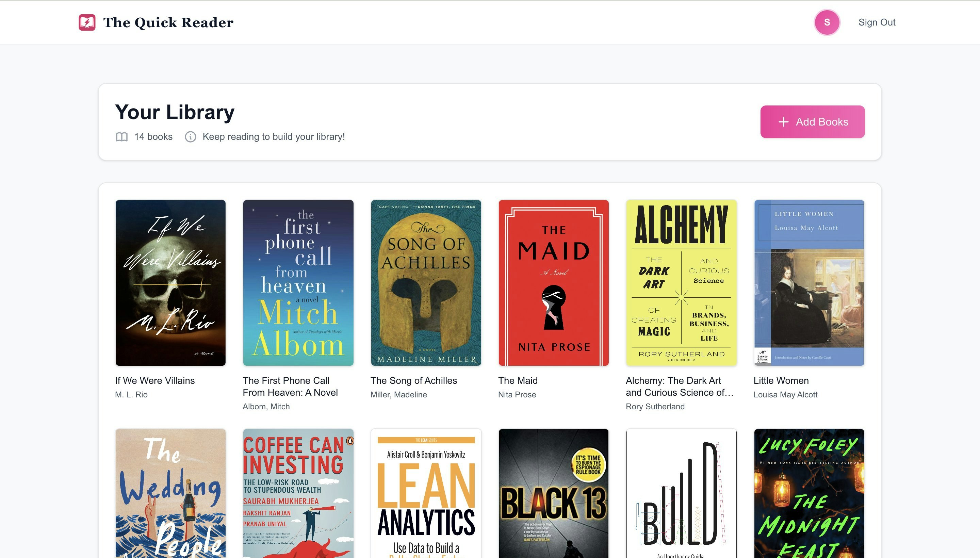Click the plus icon in Add Books
The image size is (980, 558).
(x=783, y=122)
